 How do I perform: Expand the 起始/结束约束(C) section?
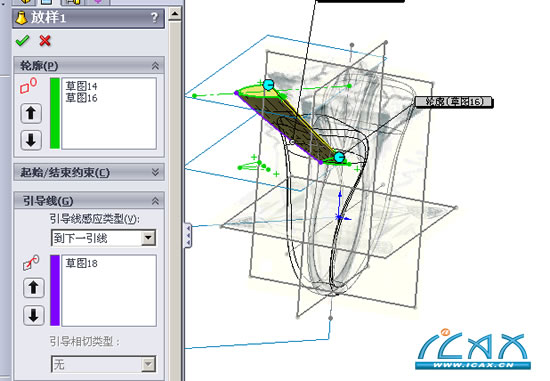pos(155,172)
